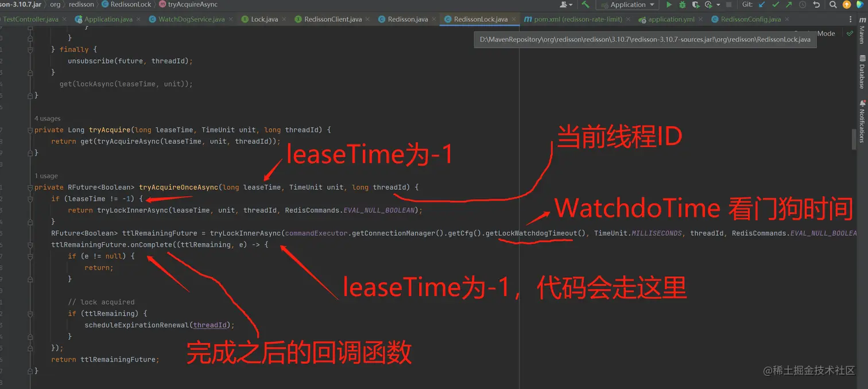Click the tryAcquireAsync breadcrumb

click(x=188, y=5)
